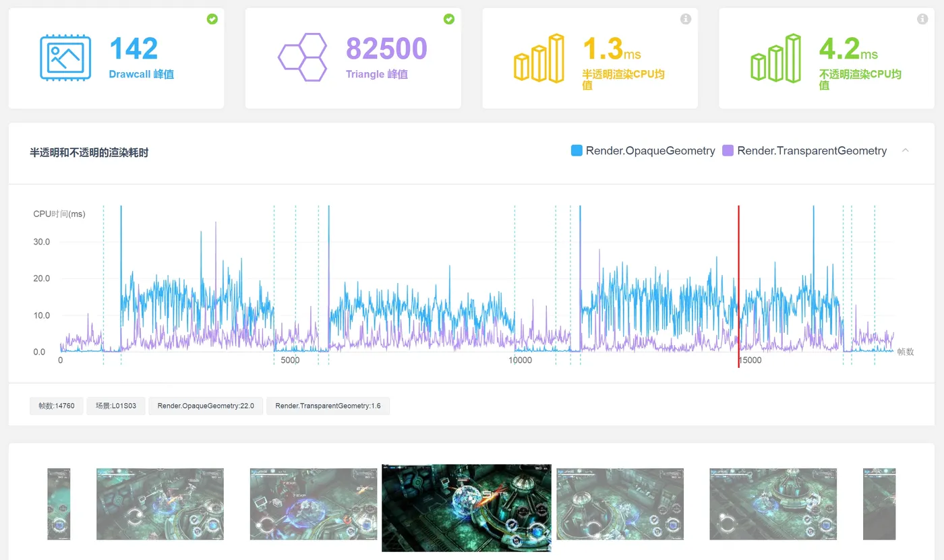Click the Drawcall 峰值 label

coord(142,74)
